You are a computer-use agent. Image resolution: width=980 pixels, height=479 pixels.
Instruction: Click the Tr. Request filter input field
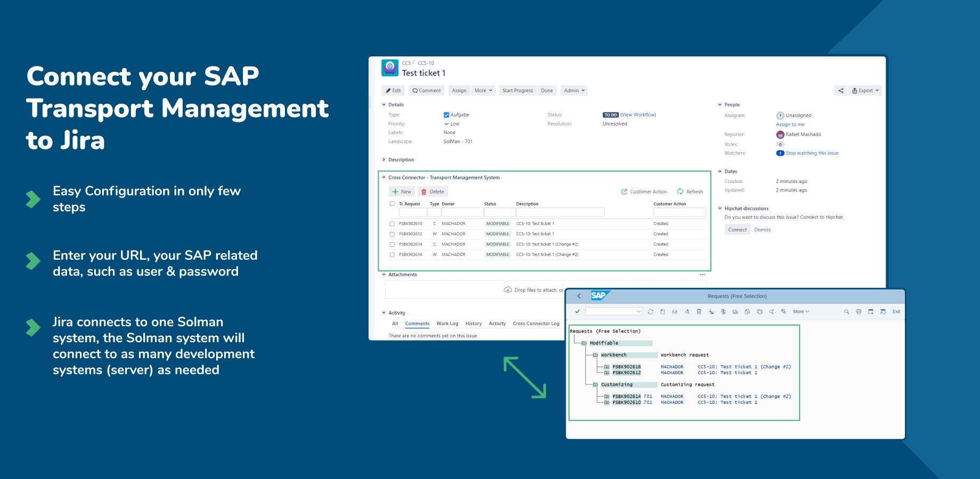(x=413, y=212)
